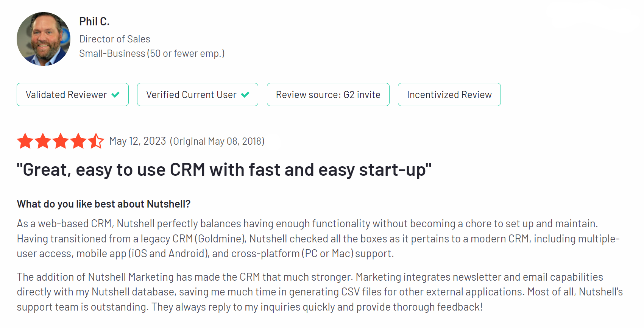Click the first orange rating star
Screen dimensions: 644x328
pos(25,141)
